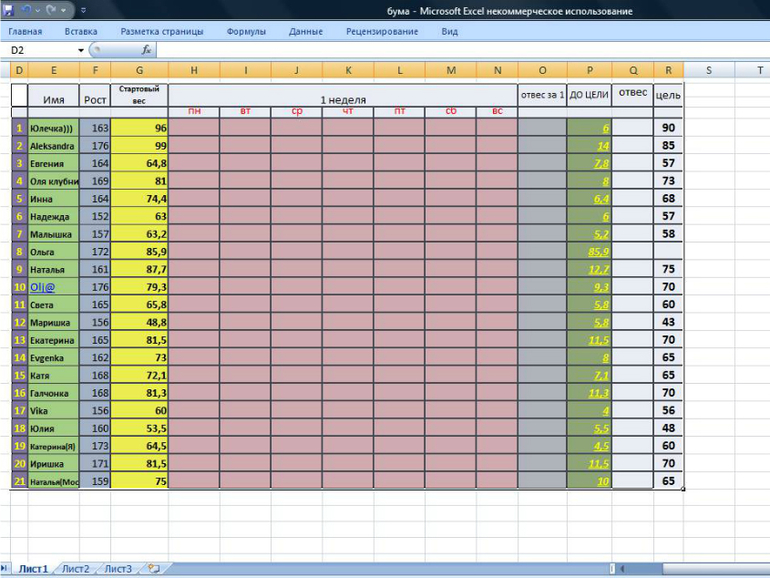Click the horizontal scrollbar left arrow
Viewport: 770px width, 578px height.
click(622, 568)
